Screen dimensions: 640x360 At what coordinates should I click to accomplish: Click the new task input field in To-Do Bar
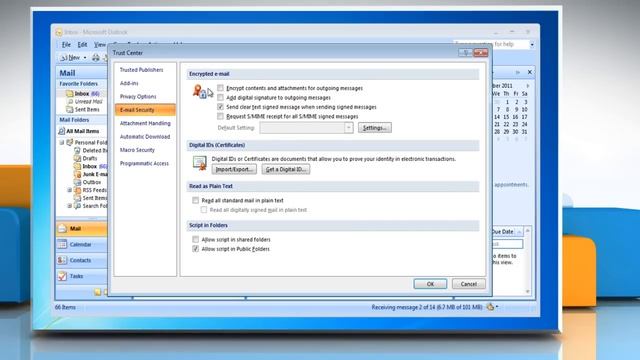tap(507, 244)
